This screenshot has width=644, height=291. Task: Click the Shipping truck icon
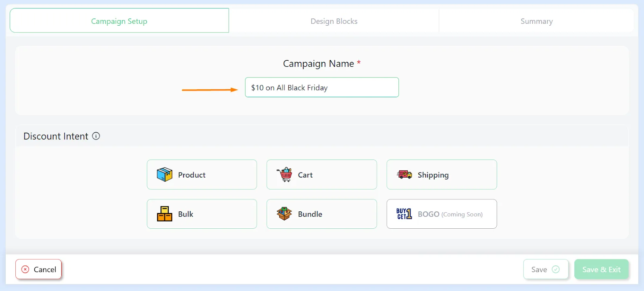(x=404, y=174)
